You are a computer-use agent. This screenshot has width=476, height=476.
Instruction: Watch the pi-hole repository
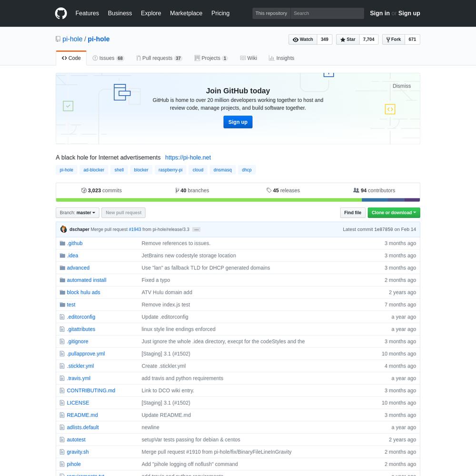point(303,40)
